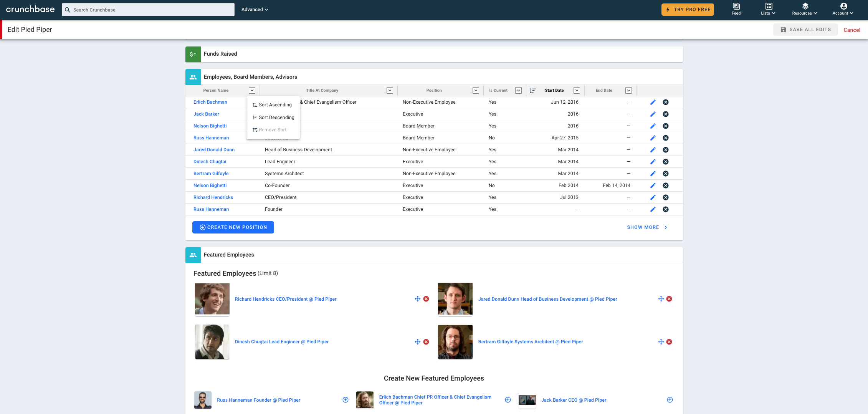This screenshot has width=868, height=414.
Task: Open the Resources menu icon
Action: tap(805, 6)
